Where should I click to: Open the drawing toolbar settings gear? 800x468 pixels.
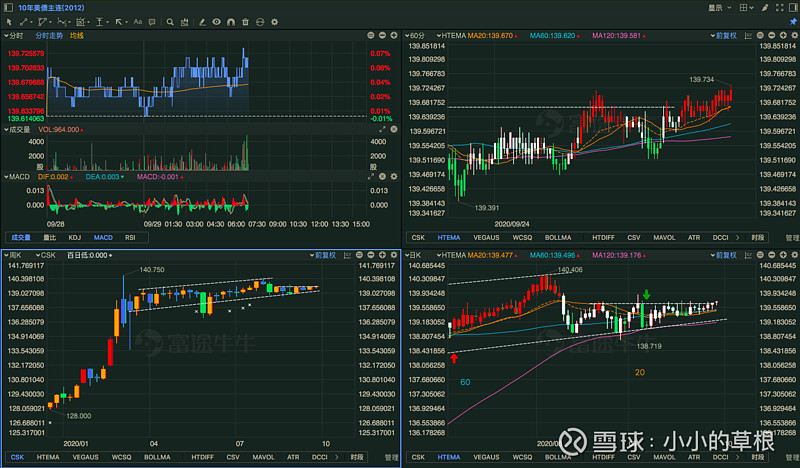(274, 22)
